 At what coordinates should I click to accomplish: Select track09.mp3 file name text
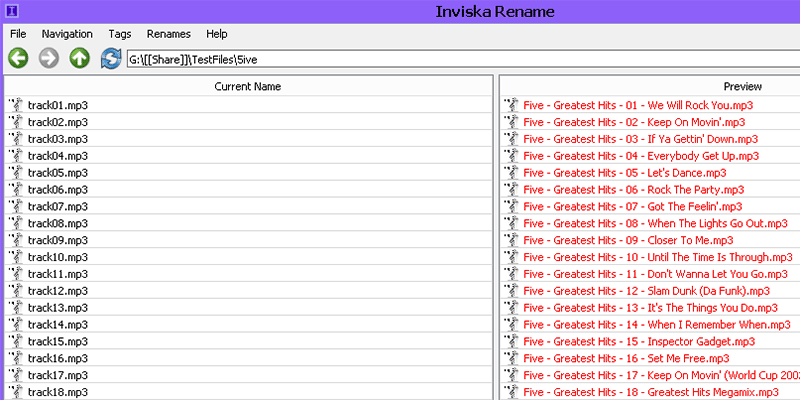(x=58, y=240)
